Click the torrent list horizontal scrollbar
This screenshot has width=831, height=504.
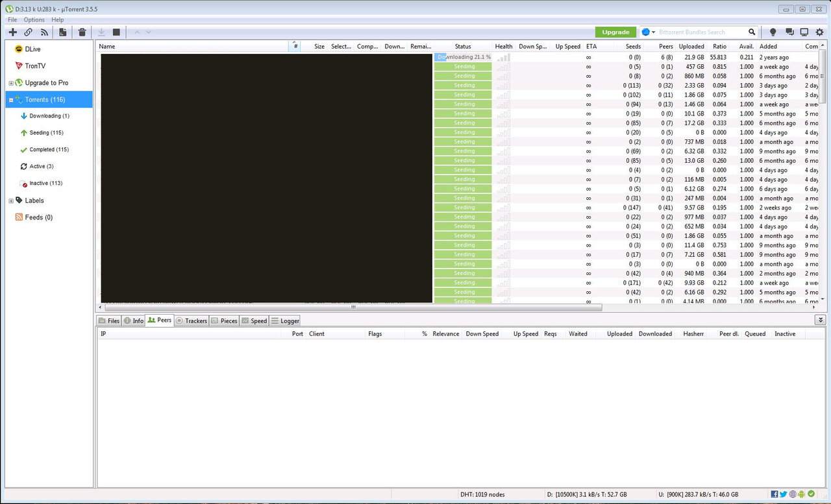(354, 307)
